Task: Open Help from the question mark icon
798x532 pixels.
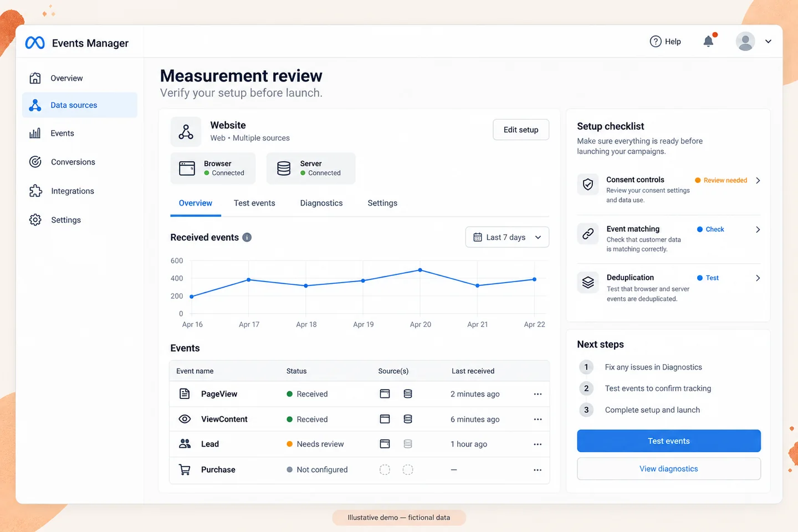Action: [656, 42]
